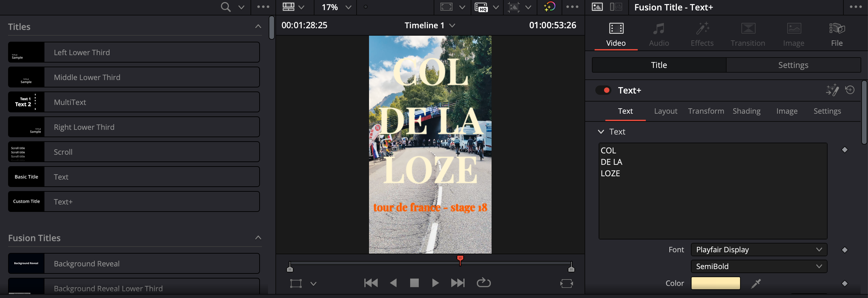Open Transform tab of Text+
The width and height of the screenshot is (868, 298).
[706, 111]
